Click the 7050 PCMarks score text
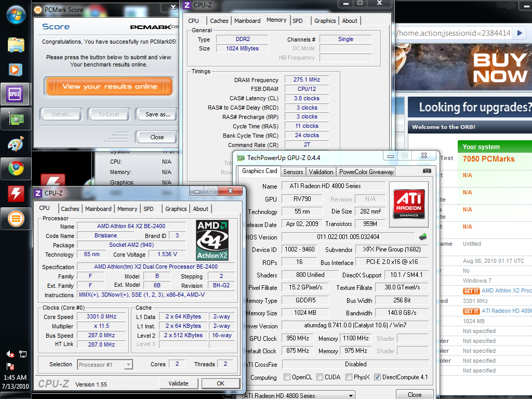The height and width of the screenshot is (399, 532). [x=488, y=159]
